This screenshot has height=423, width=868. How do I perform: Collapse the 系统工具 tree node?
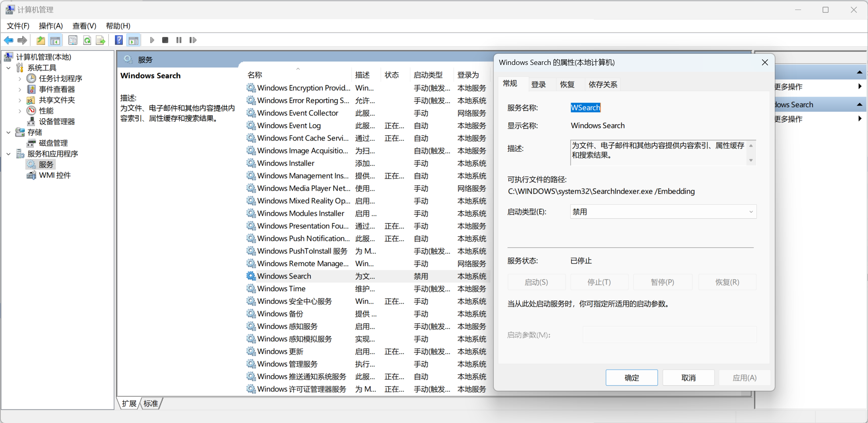(x=8, y=68)
